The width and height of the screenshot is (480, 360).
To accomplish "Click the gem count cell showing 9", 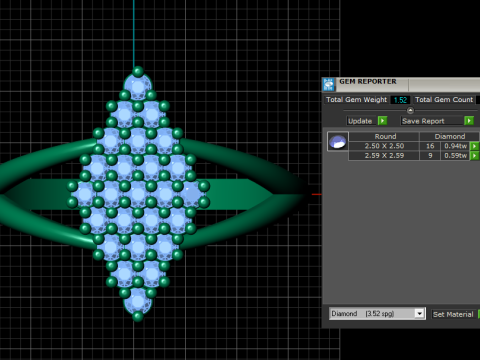I will click(x=430, y=156).
